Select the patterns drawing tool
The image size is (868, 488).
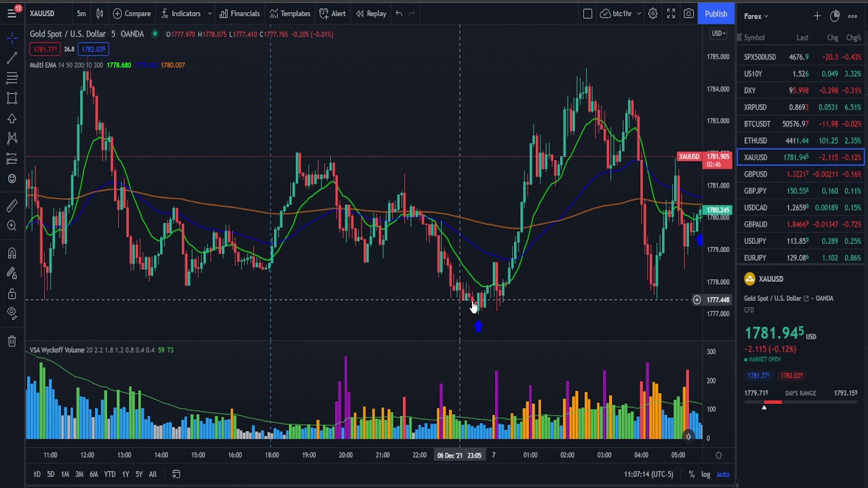click(x=12, y=138)
